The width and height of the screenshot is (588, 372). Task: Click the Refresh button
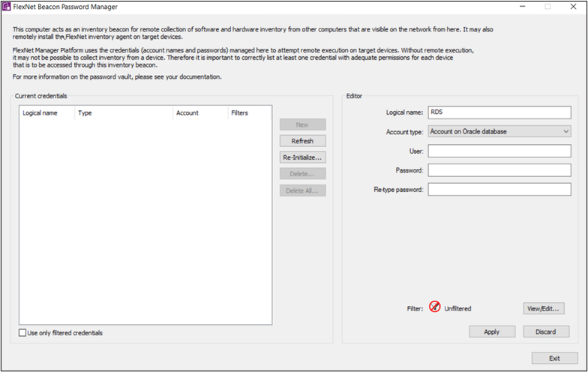click(303, 141)
